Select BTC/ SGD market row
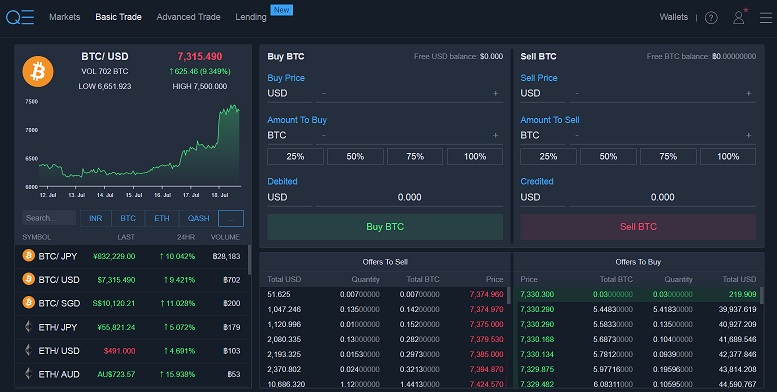The height and width of the screenshot is (392, 777). click(x=131, y=303)
